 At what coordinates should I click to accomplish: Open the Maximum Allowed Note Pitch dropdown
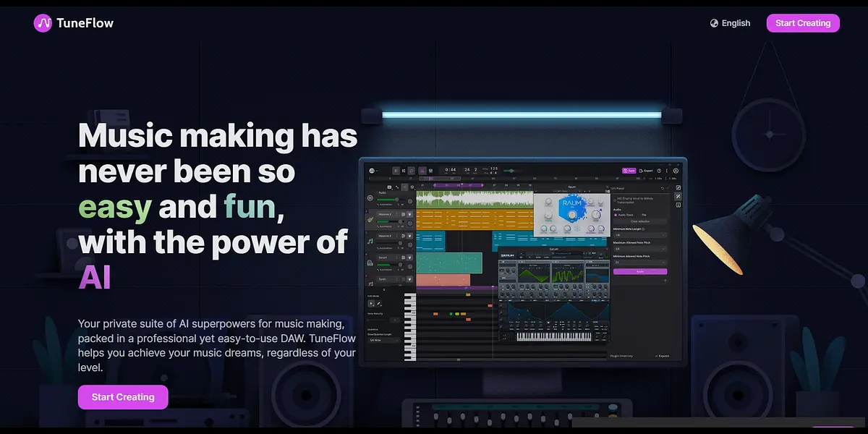(x=639, y=249)
